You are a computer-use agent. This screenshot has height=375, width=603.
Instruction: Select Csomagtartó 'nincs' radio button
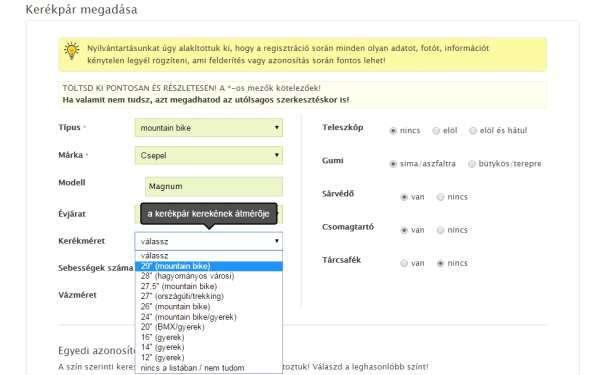coord(440,230)
